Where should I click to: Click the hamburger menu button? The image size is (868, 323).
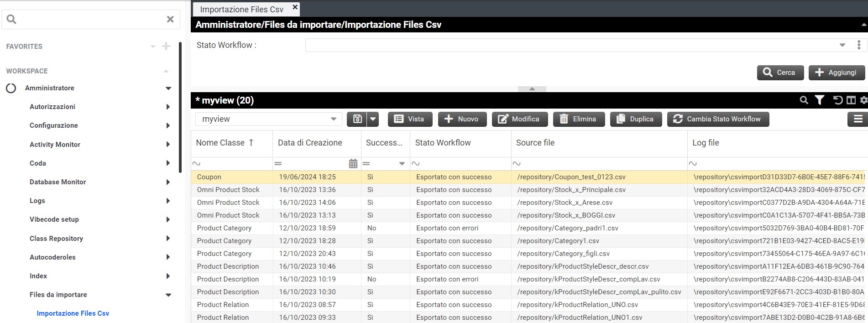858,119
